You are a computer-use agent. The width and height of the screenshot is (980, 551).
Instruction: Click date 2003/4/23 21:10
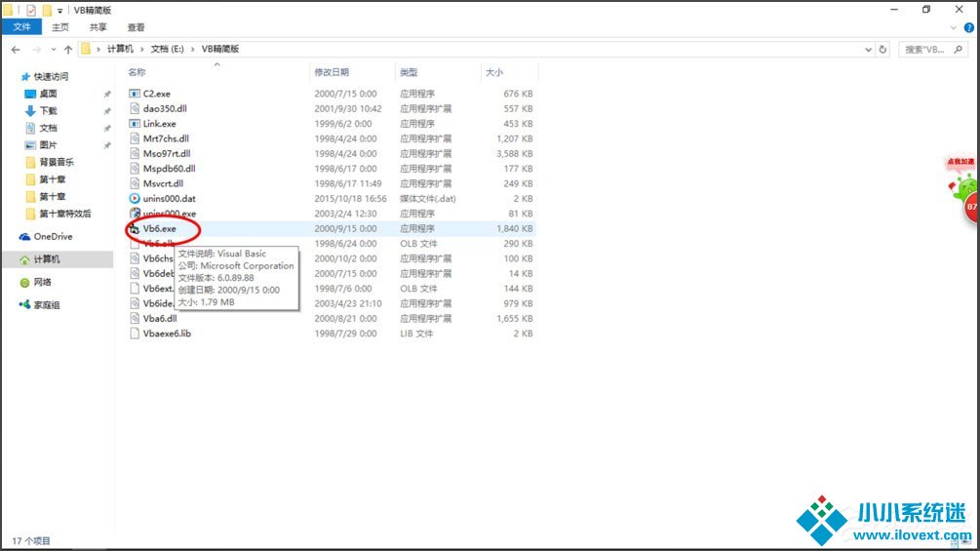tap(347, 303)
